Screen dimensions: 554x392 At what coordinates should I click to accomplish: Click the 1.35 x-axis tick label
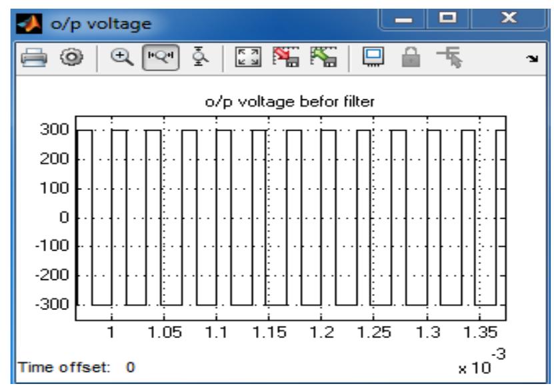(480, 332)
